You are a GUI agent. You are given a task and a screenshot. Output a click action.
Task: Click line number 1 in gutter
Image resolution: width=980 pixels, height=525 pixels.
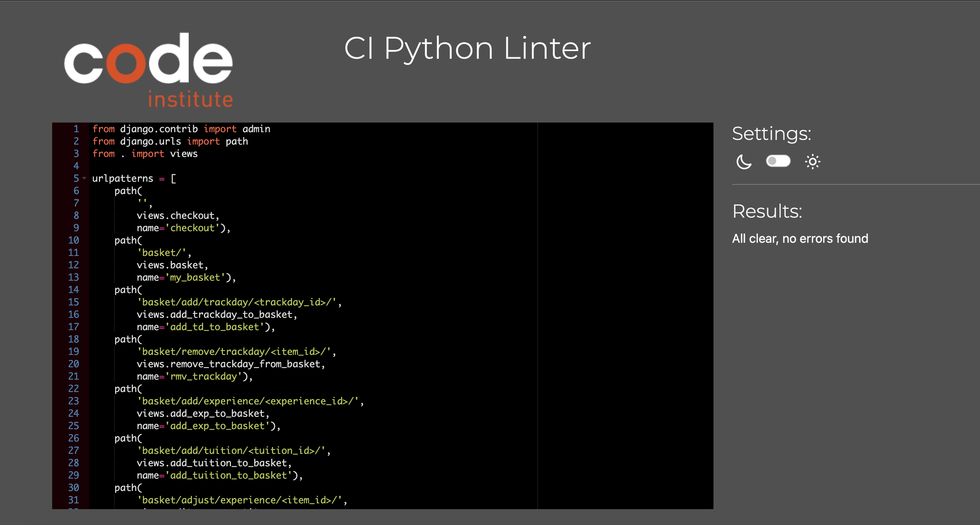point(76,129)
